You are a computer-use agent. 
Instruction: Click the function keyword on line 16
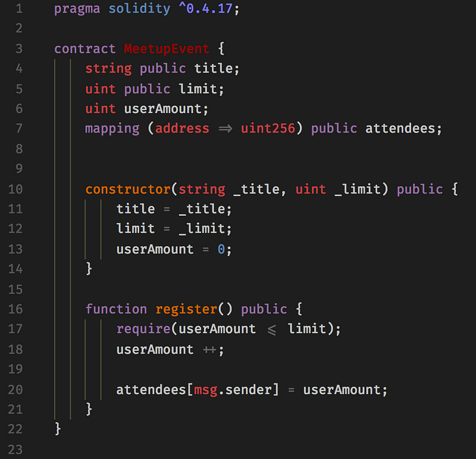(x=116, y=309)
